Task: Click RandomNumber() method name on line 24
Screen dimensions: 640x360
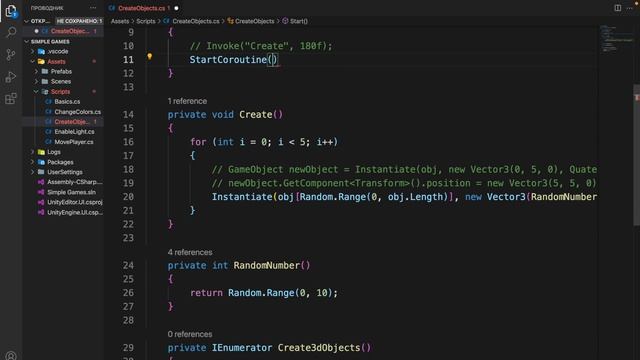Action: pyautogui.click(x=267, y=266)
